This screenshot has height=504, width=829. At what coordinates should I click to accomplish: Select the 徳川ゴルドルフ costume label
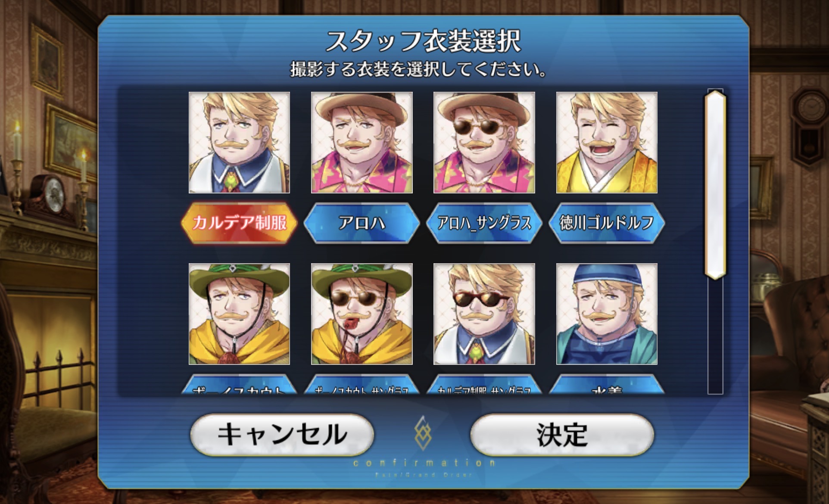pyautogui.click(x=607, y=223)
